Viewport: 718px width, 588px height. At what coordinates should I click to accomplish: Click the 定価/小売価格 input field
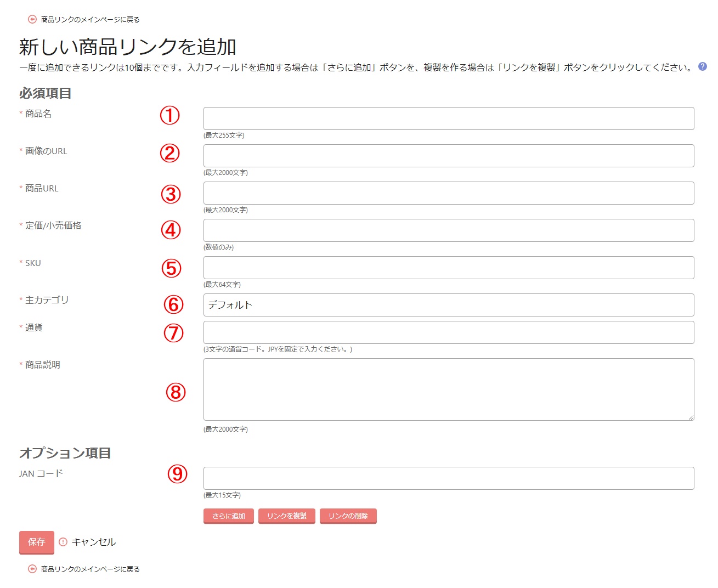(448, 230)
